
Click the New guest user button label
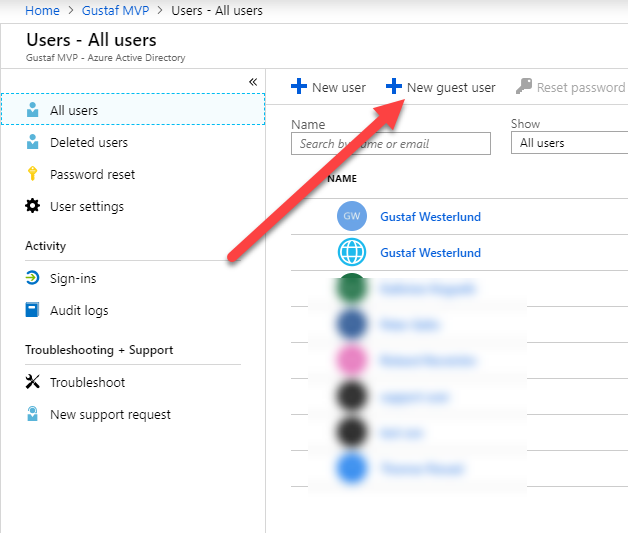[451, 87]
